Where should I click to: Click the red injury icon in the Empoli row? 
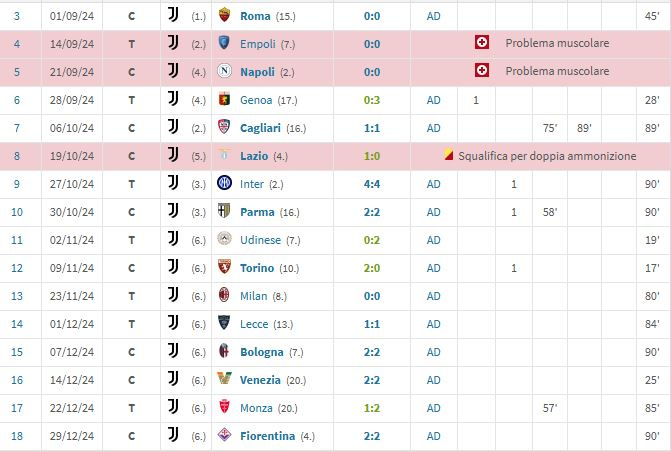[482, 42]
